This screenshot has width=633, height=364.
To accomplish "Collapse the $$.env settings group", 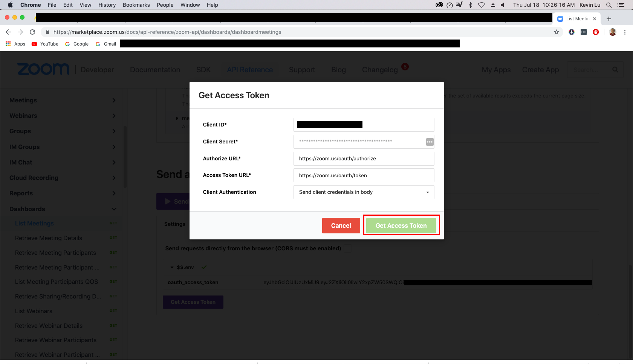I will click(x=172, y=267).
